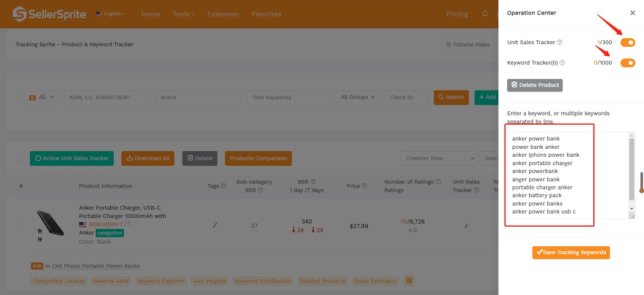This screenshot has height=295, width=644.
Task: Click the gray Delete button in toolbar
Action: pos(200,158)
